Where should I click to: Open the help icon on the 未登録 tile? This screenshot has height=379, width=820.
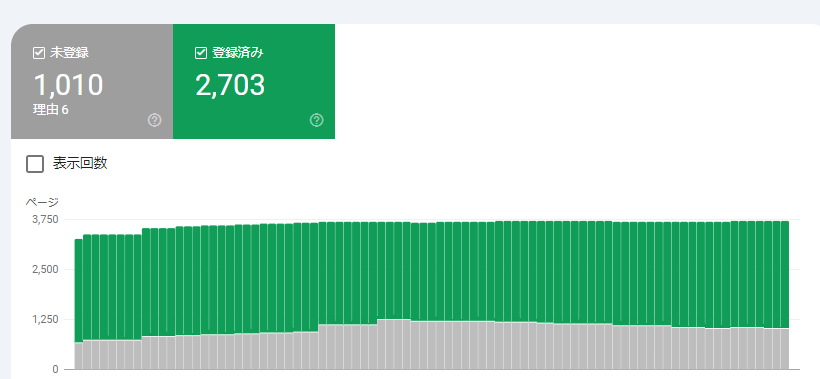[x=154, y=120]
